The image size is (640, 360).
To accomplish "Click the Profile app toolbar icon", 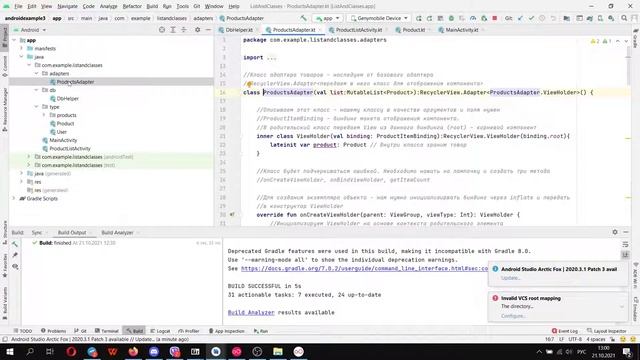I will [x=473, y=18].
